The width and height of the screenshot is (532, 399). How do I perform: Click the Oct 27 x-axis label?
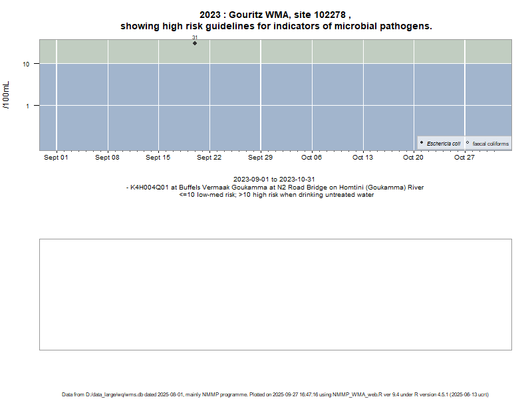pyautogui.click(x=464, y=158)
